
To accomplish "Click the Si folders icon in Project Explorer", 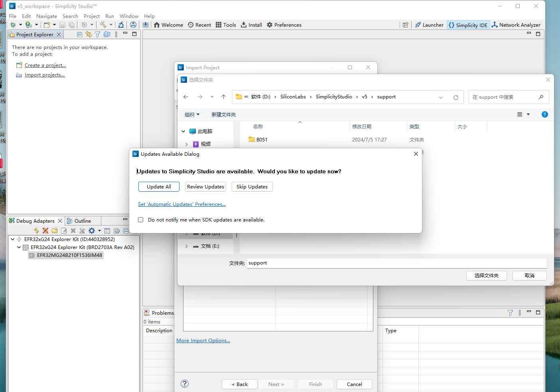I will coord(107,35).
